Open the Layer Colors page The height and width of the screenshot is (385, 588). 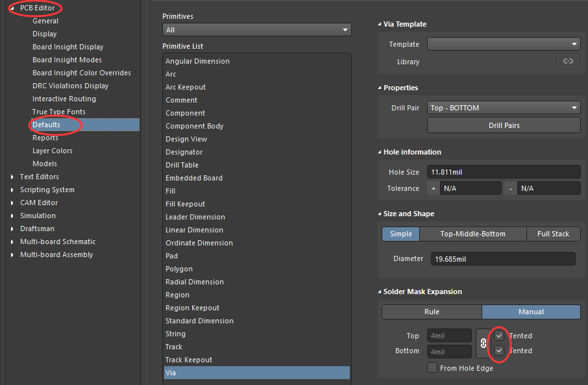53,151
